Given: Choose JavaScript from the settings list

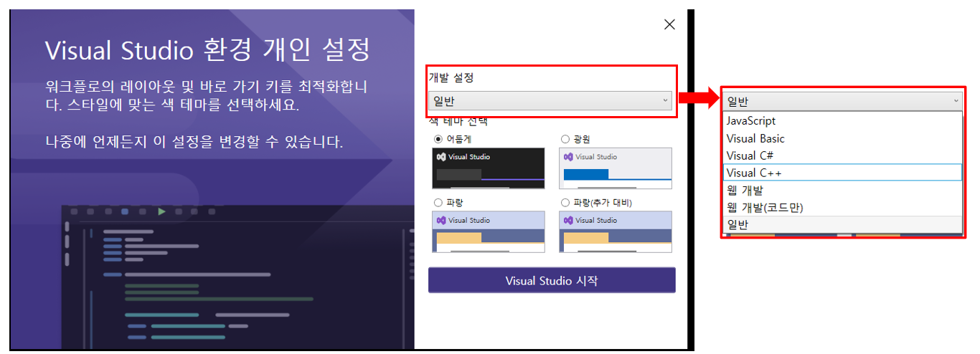Looking at the screenshot, I should (x=842, y=121).
